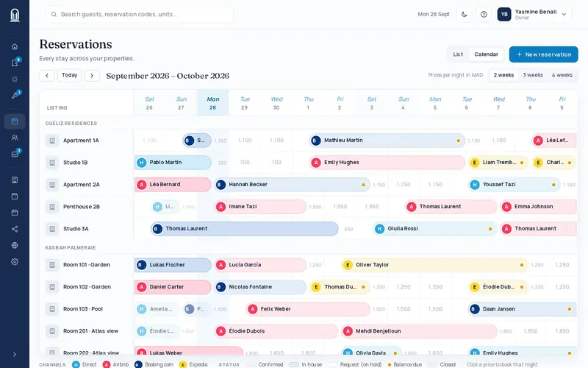Expand the collapsed sidebar chevron

click(15, 355)
